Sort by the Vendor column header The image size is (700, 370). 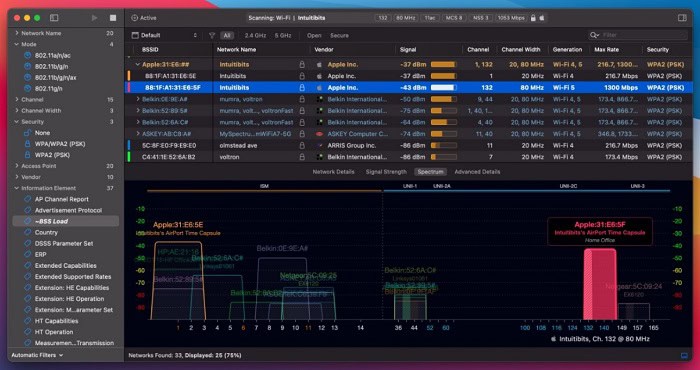pos(324,50)
